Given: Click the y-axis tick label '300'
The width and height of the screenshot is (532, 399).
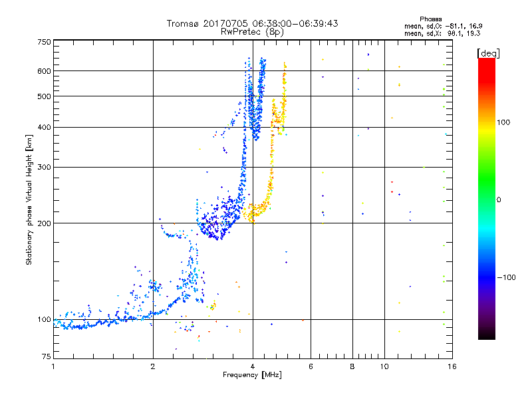Looking at the screenshot, I should click(44, 168).
